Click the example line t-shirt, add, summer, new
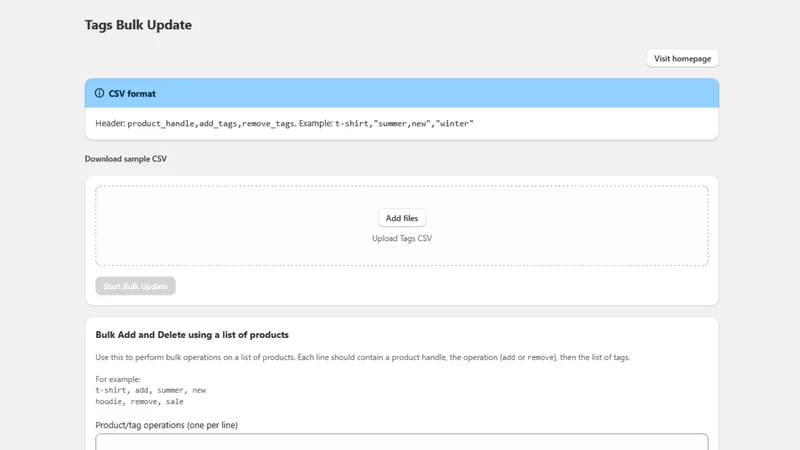The width and height of the screenshot is (800, 450). point(151,390)
